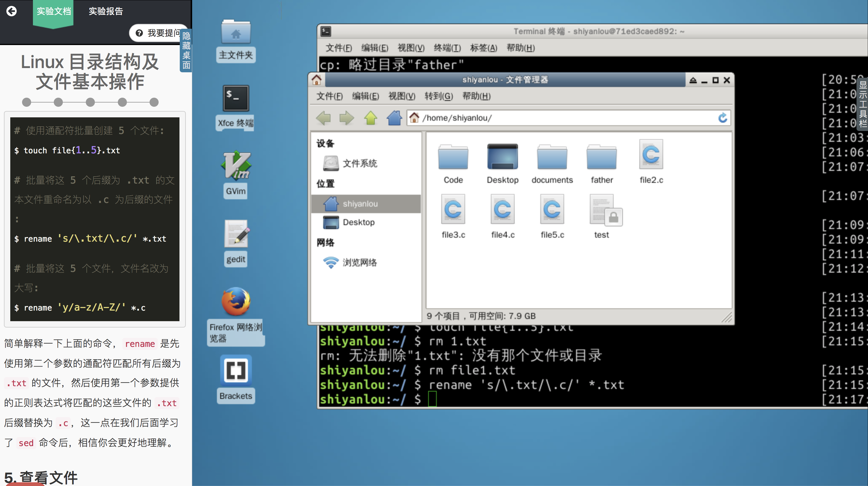Viewport: 868px width, 486px height.
Task: Go to parent folder using up arrow
Action: coord(370,118)
